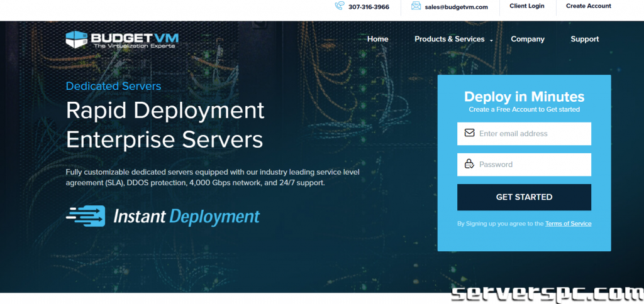Click the Create Account link
The image size is (644, 304).
[588, 6]
